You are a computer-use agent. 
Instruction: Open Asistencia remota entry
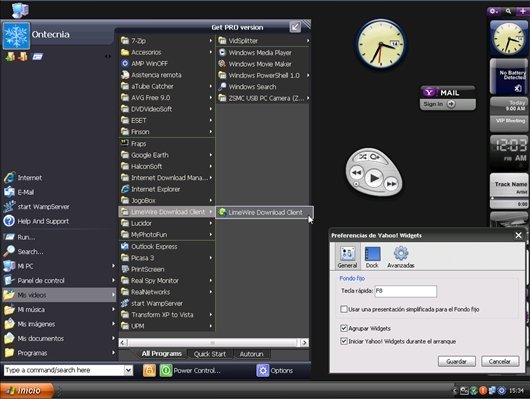coord(167,75)
